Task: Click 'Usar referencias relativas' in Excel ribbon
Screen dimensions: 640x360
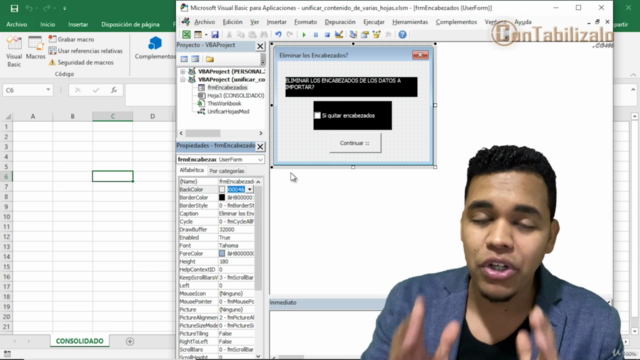Action: coord(85,51)
